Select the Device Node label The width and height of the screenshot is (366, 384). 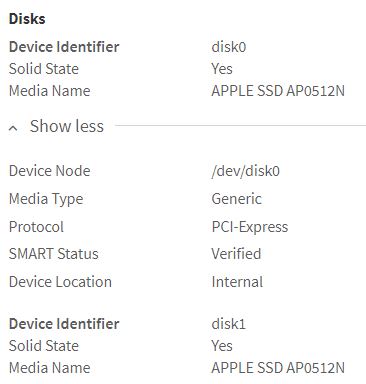[49, 171]
